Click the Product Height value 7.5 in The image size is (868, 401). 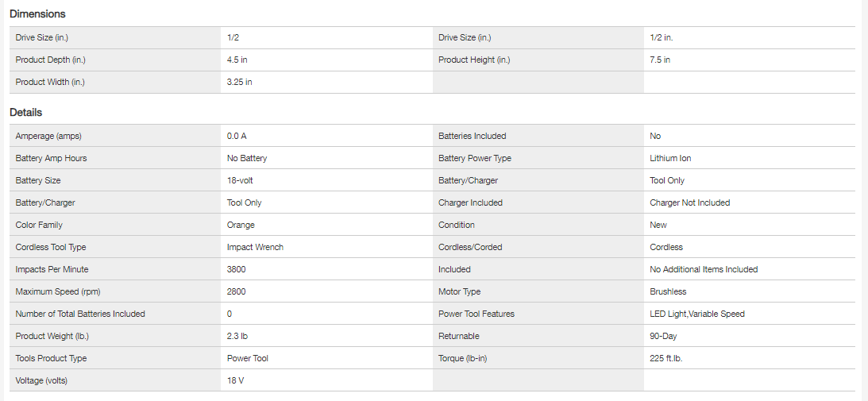click(x=660, y=60)
